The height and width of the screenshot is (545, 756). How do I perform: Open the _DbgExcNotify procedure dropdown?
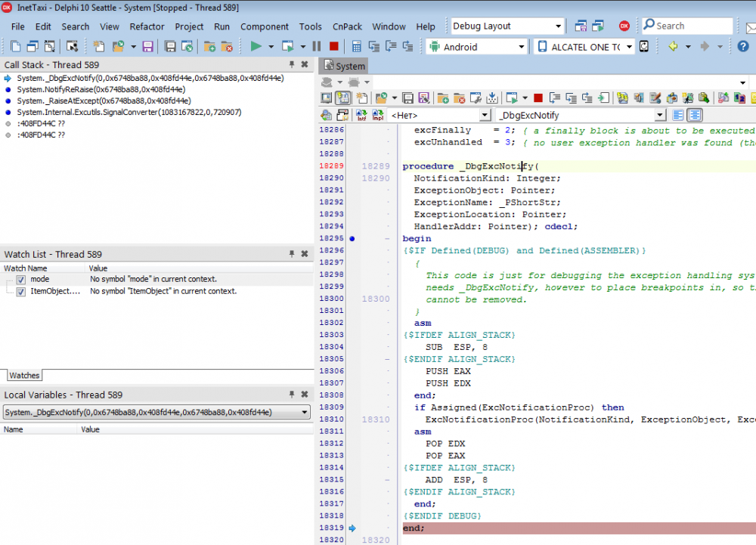(659, 115)
